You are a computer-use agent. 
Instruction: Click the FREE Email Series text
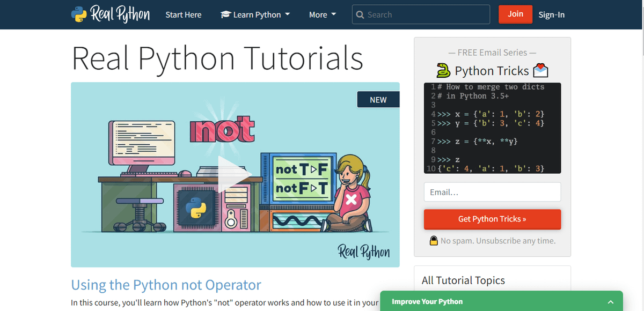pos(492,53)
